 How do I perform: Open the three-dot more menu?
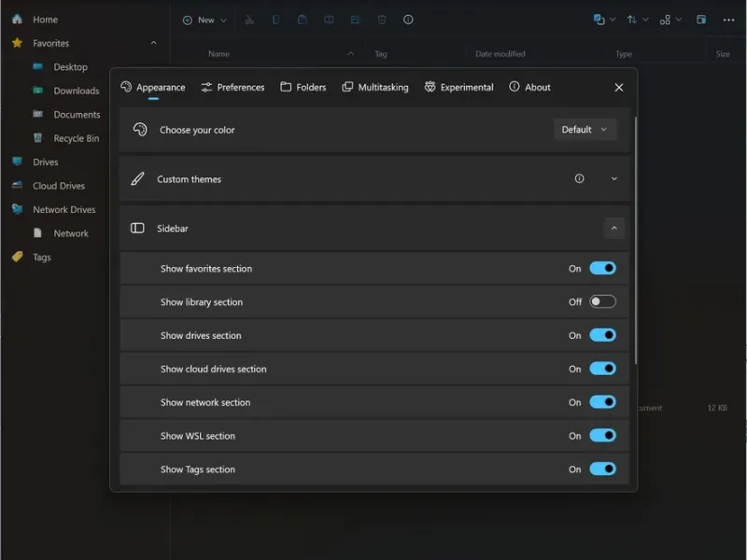tap(728, 20)
